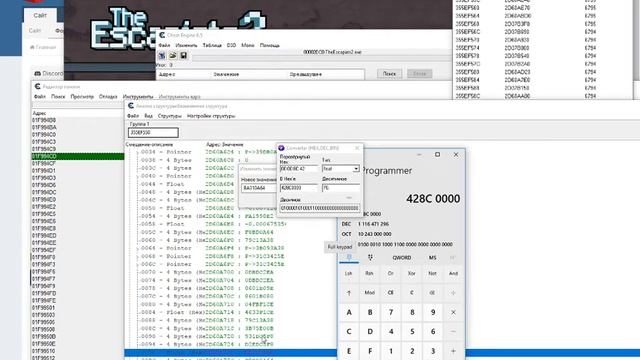Image resolution: width=640 pixels, height=360 pixels.
Task: Expand the 0064 Pointer row
Action: pyautogui.click(x=138, y=248)
